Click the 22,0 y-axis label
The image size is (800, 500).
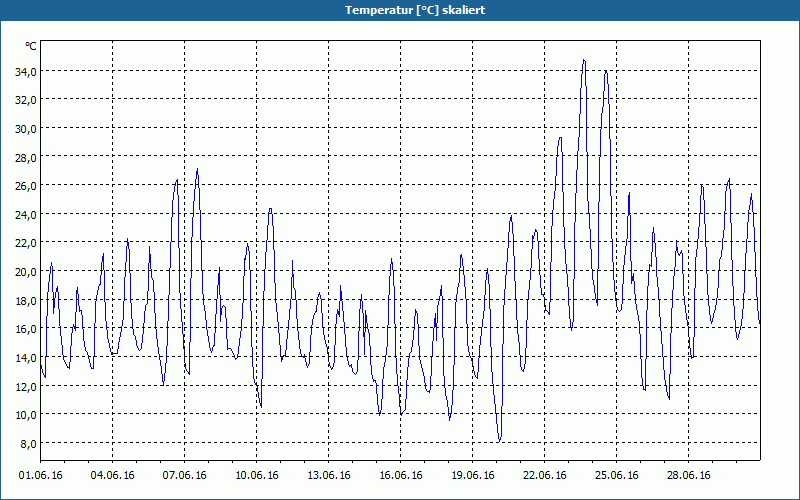26,243
